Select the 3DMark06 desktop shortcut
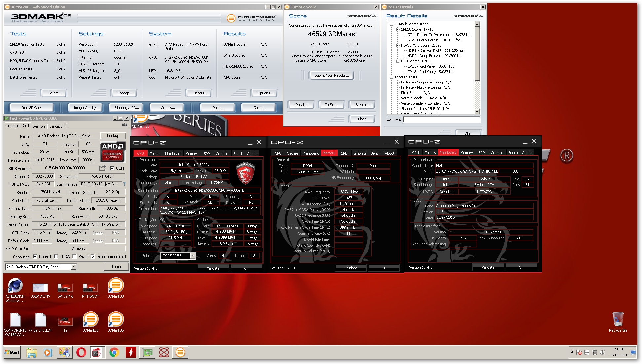This screenshot has height=364, width=642. pyautogui.click(x=91, y=322)
